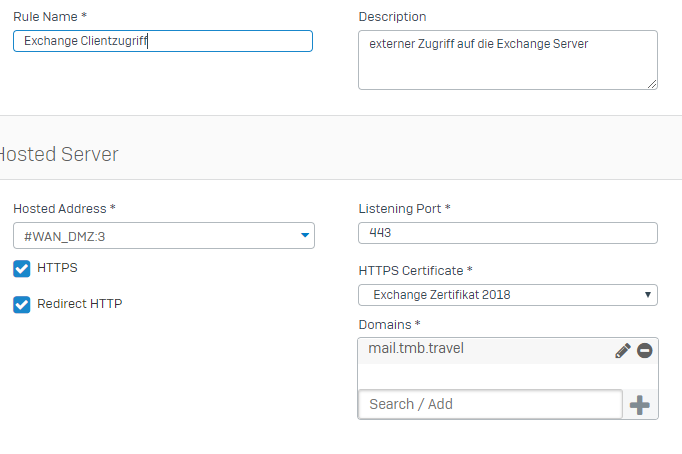
Task: Remove mail.tmb.travel using the minus icon
Action: coord(645,351)
